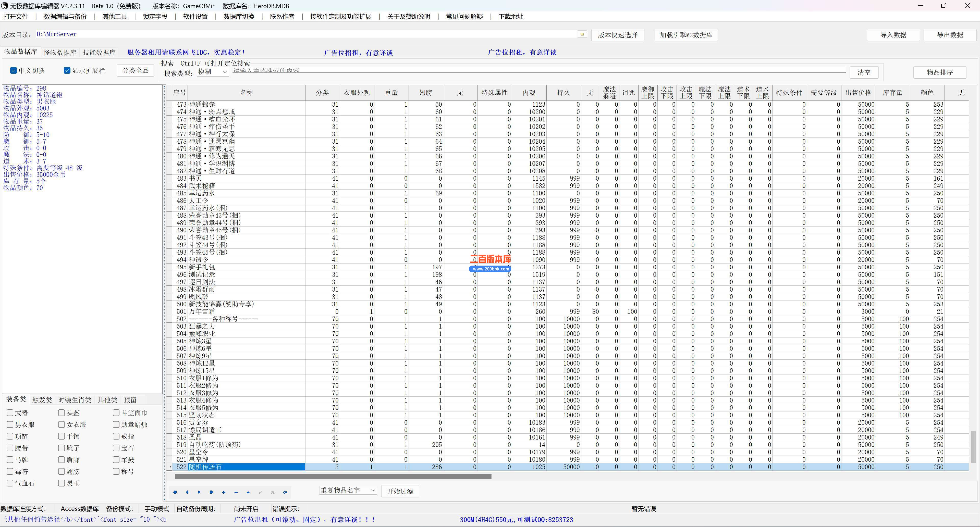980x527 pixels.
Task: Select row 狂暴之力
Action: click(567, 326)
